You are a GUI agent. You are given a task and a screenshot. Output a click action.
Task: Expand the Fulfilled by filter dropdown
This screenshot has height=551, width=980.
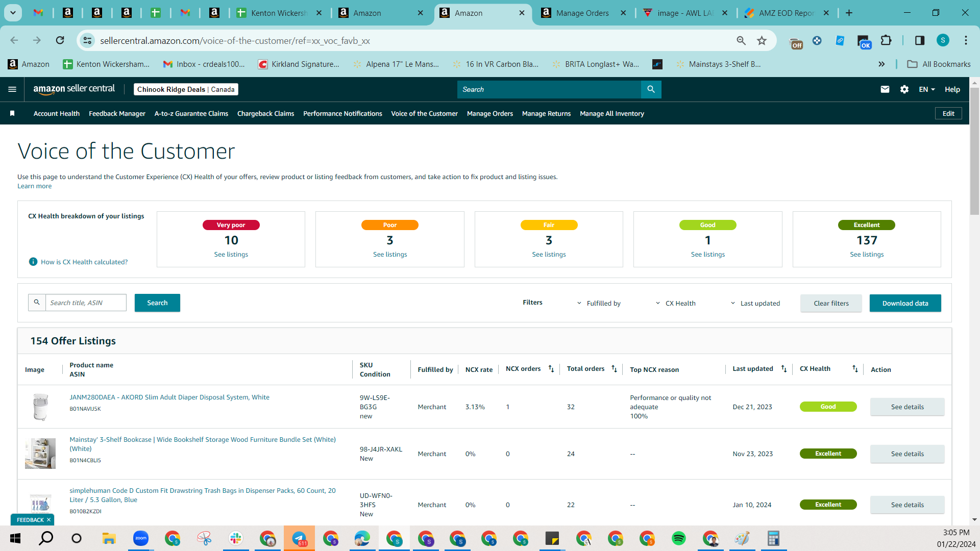599,303
